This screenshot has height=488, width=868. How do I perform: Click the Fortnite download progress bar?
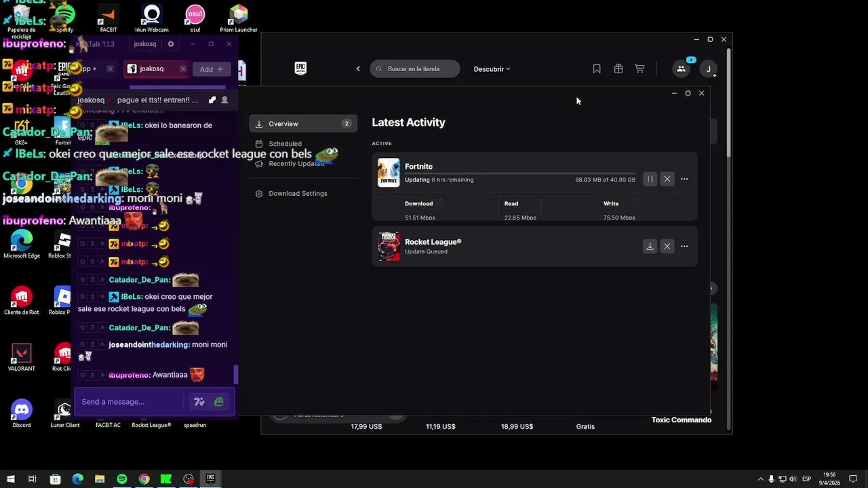[520, 174]
